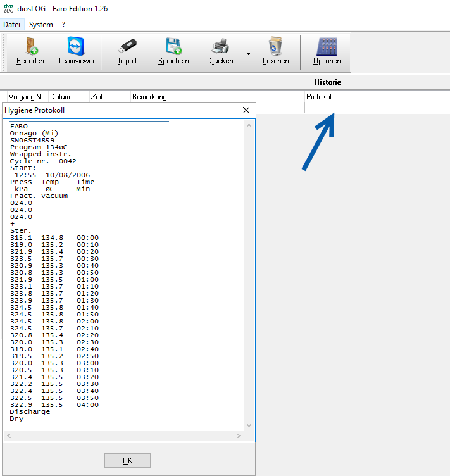450x476 pixels.
Task: Open the question mark help menu
Action: tap(64, 25)
